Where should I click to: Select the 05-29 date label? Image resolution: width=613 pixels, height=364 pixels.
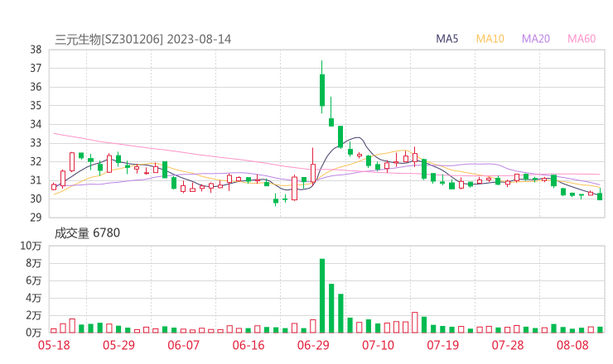(118, 345)
